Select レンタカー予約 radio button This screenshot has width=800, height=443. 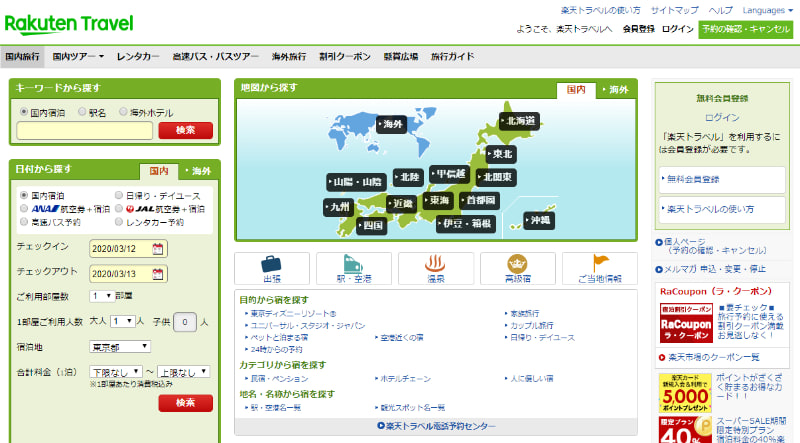coord(119,222)
